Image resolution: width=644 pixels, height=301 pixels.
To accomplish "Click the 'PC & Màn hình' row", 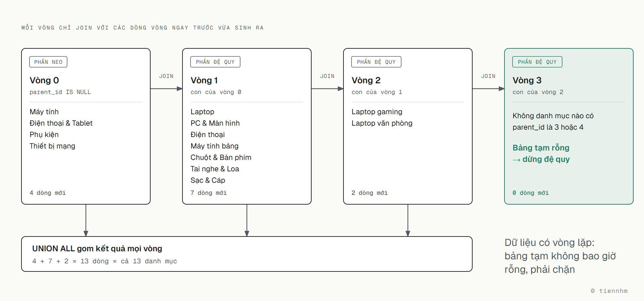I will click(x=215, y=123).
